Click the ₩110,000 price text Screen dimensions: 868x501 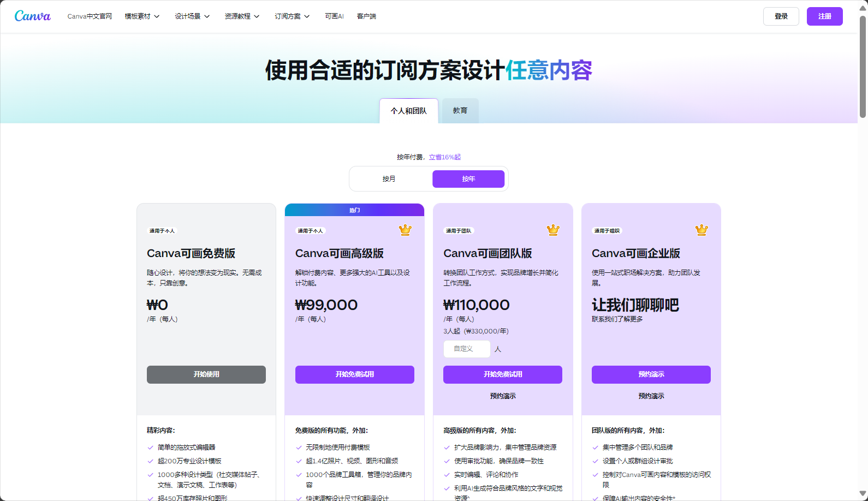click(x=477, y=305)
